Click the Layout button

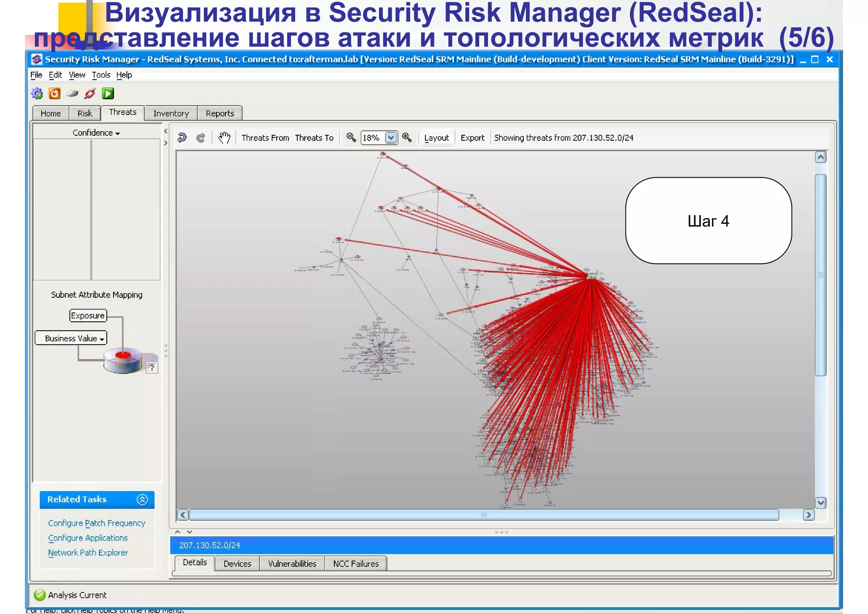point(437,138)
